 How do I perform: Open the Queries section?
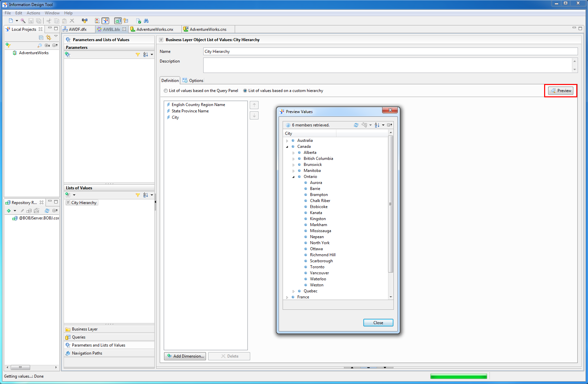pyautogui.click(x=109, y=337)
